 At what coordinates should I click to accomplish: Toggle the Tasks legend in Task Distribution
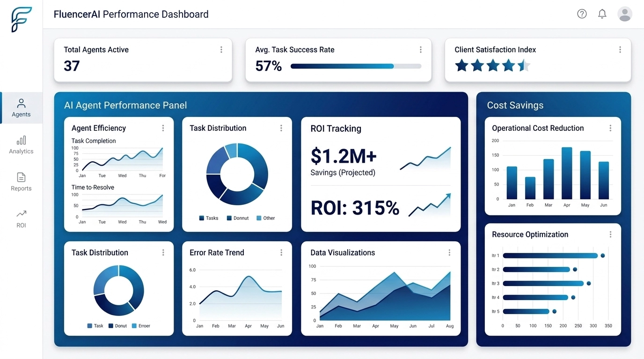tap(208, 218)
